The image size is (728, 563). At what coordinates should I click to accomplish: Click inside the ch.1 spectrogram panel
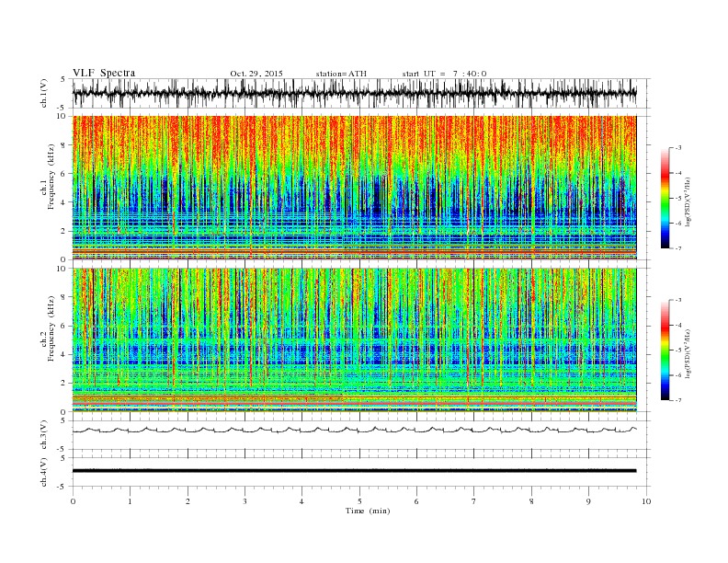[x=354, y=188]
